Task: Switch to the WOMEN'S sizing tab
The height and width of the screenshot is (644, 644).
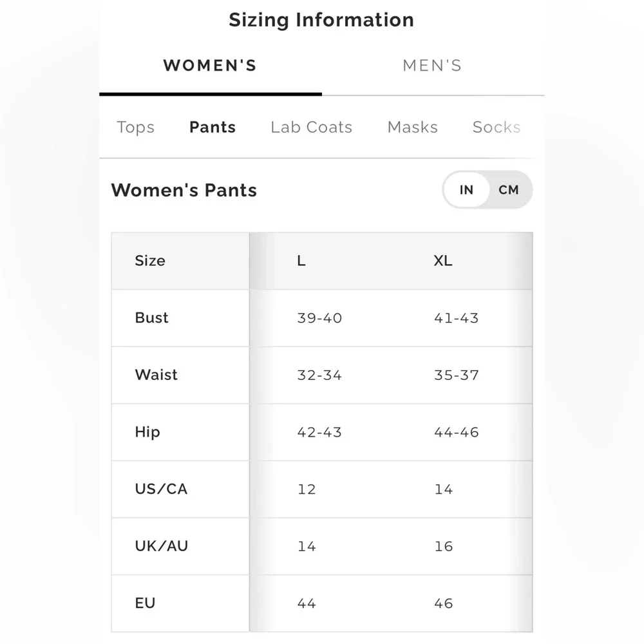Action: pyautogui.click(x=210, y=66)
